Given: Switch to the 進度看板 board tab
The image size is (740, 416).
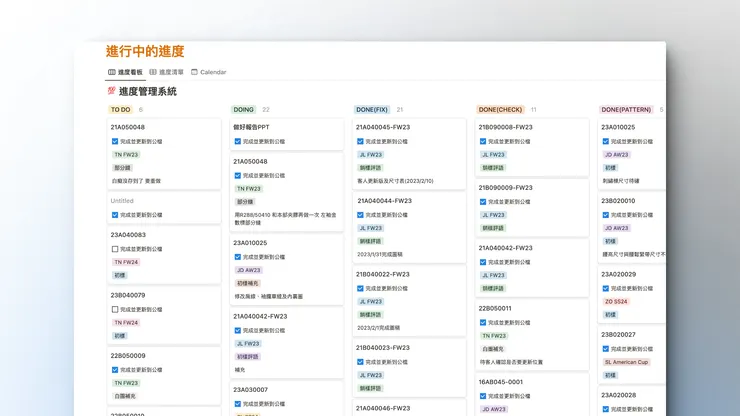Looking at the screenshot, I should click(x=126, y=72).
